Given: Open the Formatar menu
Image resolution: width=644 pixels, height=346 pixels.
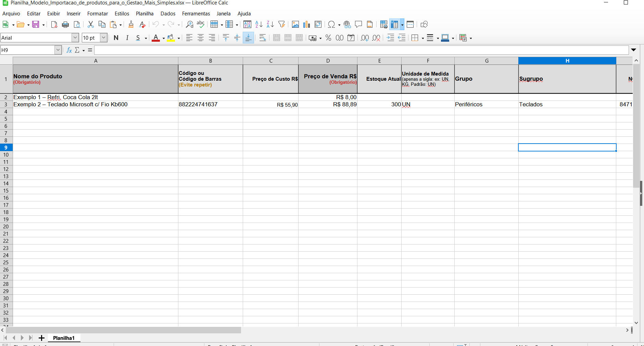Looking at the screenshot, I should click(97, 14).
